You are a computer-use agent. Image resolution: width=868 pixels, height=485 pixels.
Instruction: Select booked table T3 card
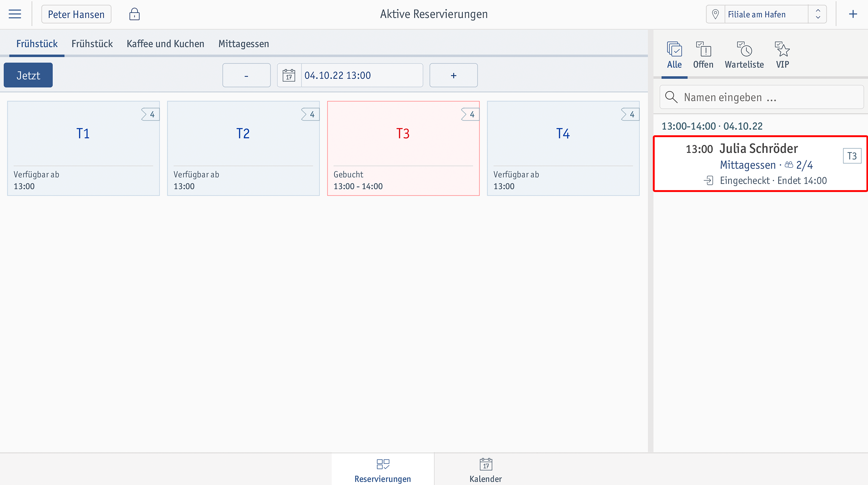click(403, 148)
